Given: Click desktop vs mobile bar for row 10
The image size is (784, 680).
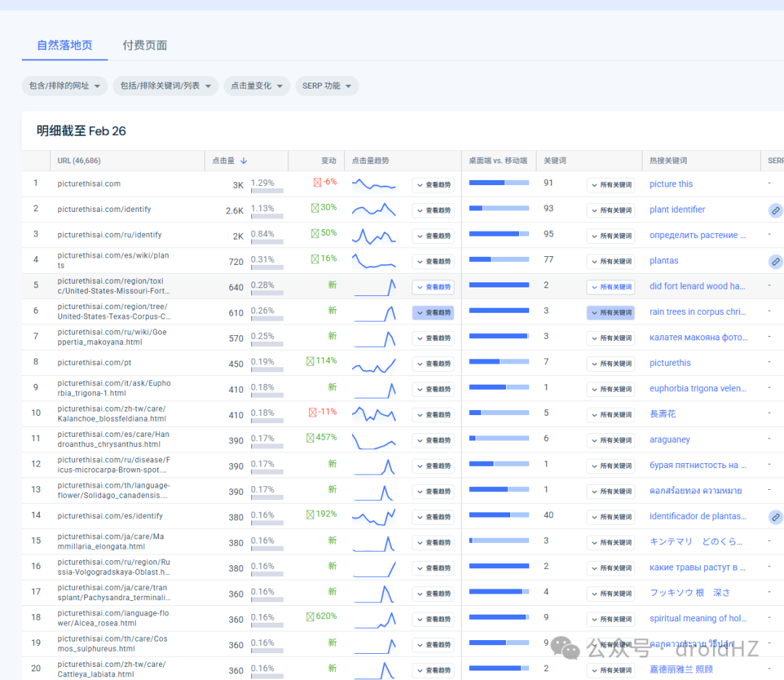Looking at the screenshot, I should (499, 413).
